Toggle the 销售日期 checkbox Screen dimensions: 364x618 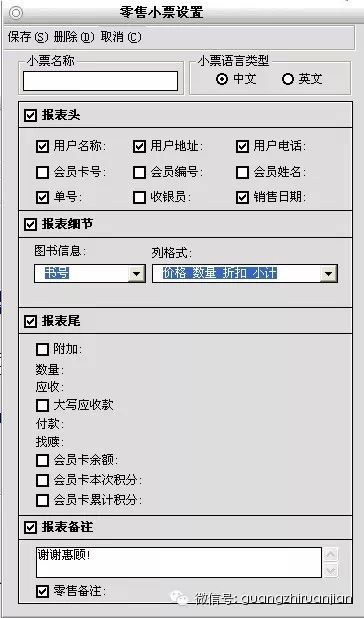pos(242,197)
